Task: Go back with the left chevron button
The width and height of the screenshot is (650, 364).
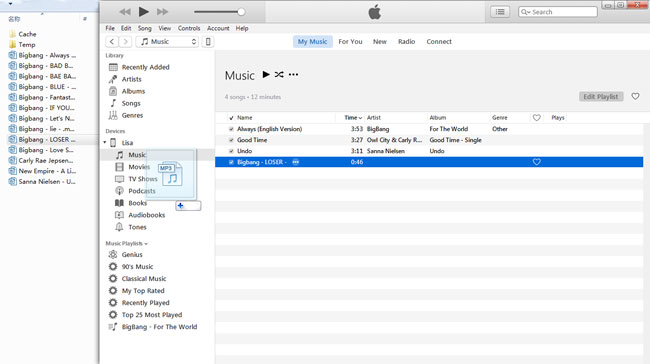Action: coord(112,41)
